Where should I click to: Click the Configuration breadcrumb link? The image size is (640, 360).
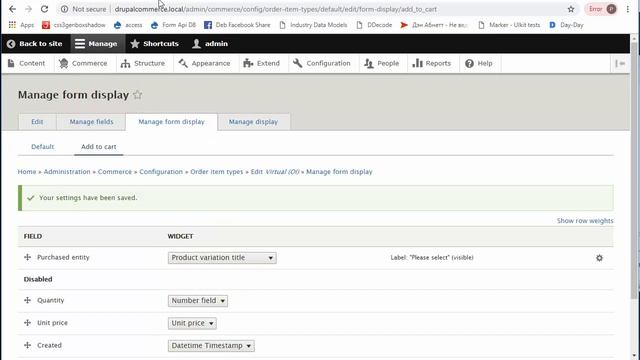[x=161, y=172]
